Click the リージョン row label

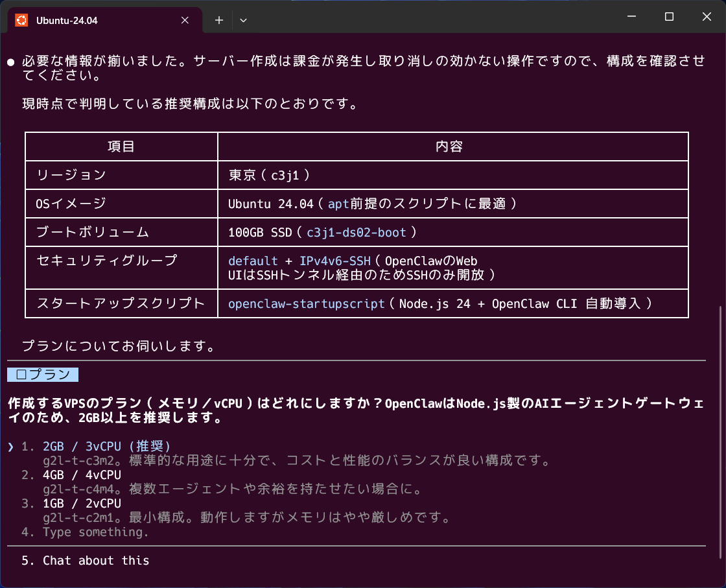tap(71, 175)
